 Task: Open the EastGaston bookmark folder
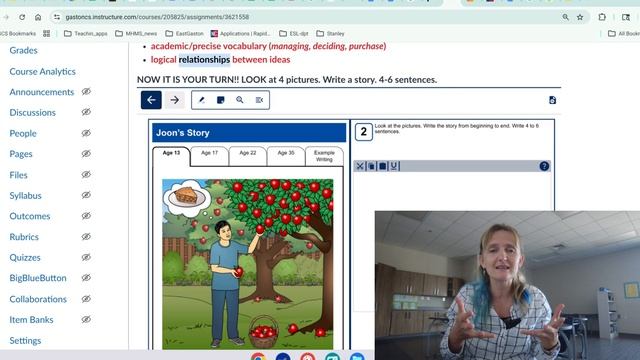184,33
